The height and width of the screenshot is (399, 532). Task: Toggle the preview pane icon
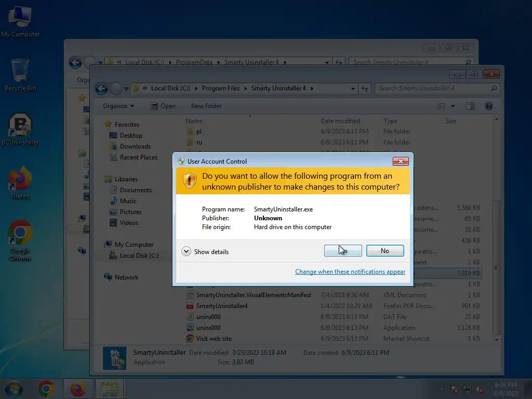[x=470, y=106]
